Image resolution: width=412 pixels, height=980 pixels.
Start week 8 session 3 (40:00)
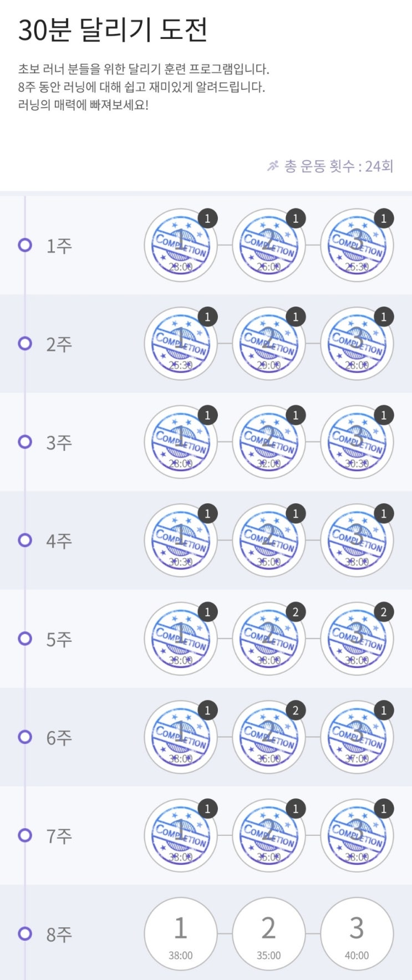[x=357, y=933]
